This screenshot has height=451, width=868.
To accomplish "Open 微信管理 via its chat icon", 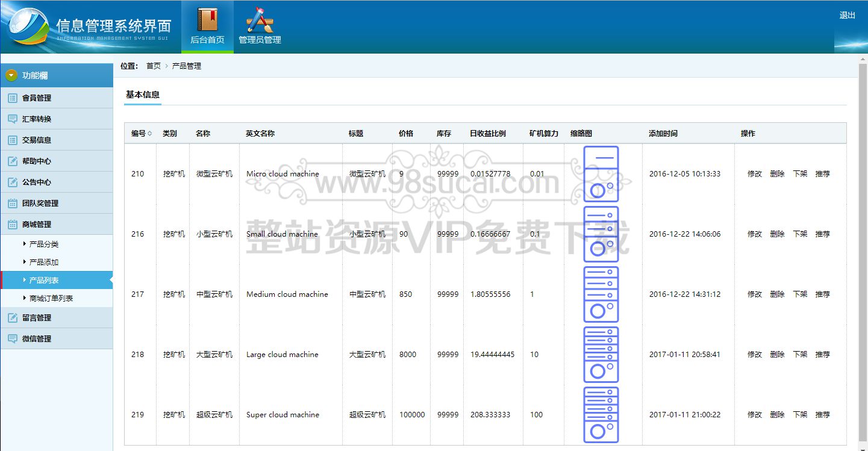I will click(13, 338).
